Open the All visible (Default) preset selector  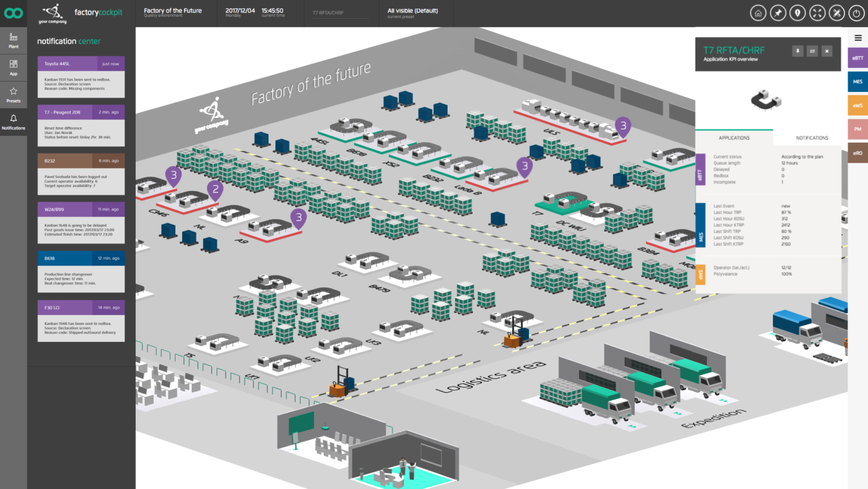[412, 13]
